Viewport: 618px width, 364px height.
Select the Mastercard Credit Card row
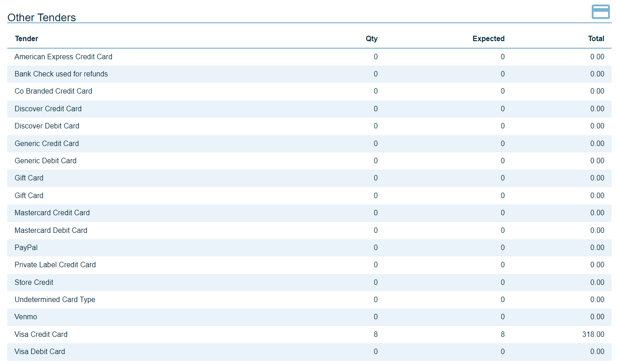[52, 213]
